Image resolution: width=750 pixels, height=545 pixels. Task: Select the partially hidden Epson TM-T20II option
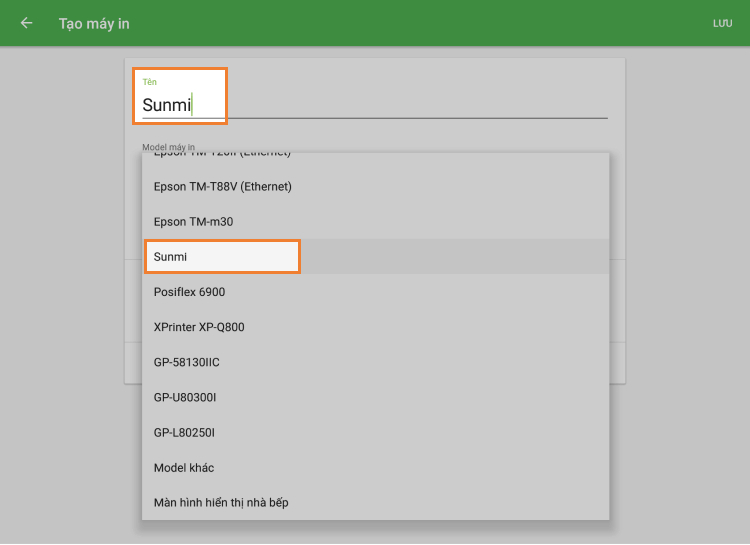coord(222,155)
